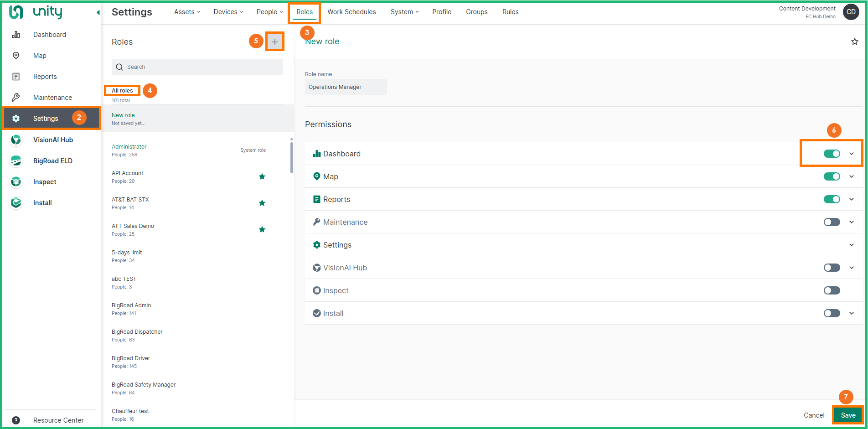This screenshot has height=429, width=868.
Task: Open the Resource Center help icon
Action: [16, 420]
